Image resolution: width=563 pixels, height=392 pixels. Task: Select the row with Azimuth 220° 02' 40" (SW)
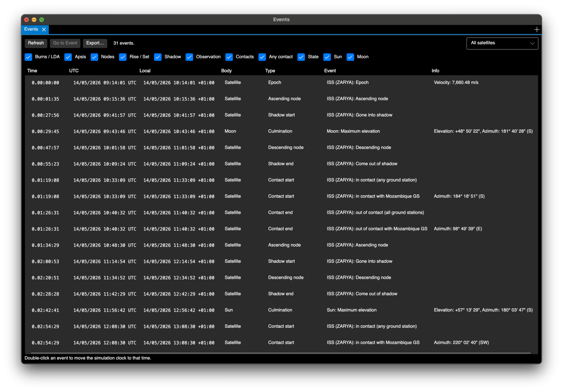coord(281,343)
